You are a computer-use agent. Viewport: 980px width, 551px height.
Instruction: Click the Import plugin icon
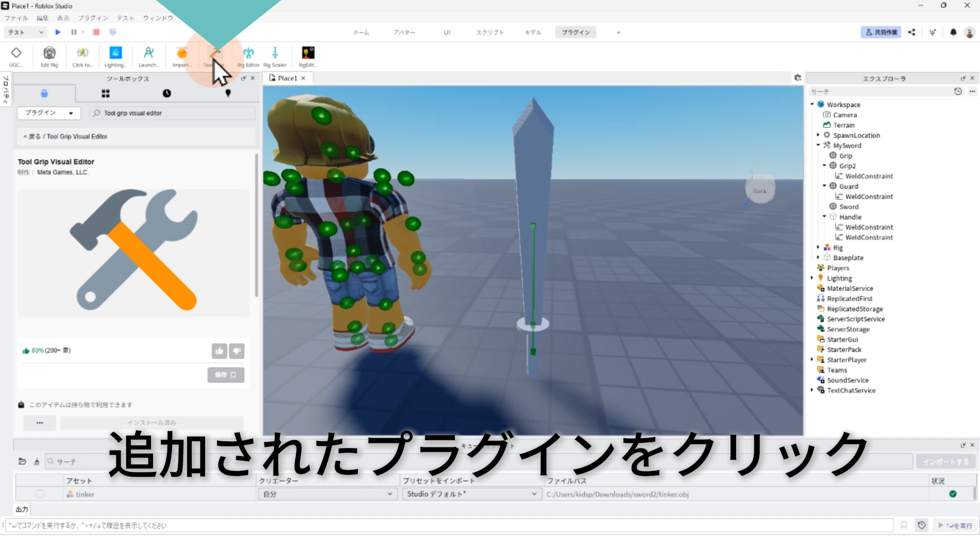coord(182,54)
